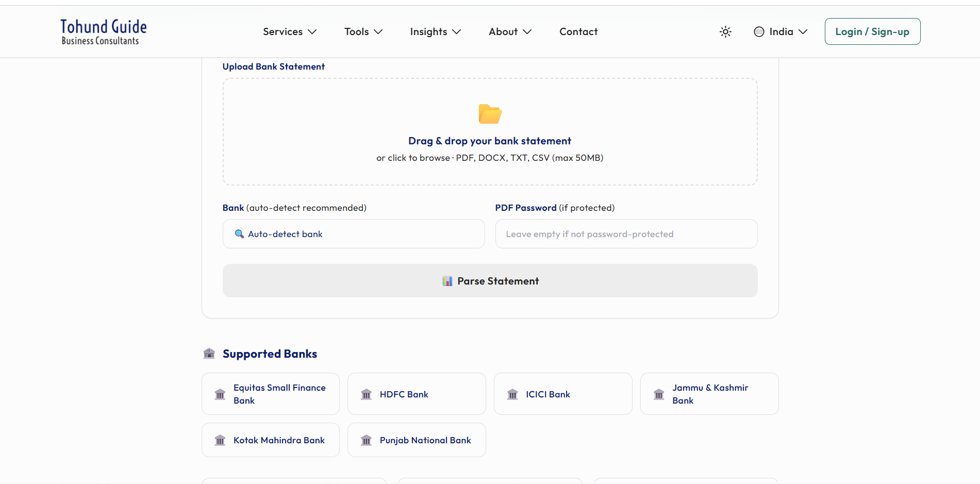Click the bank icon next to Supported Banks heading

tap(209, 354)
